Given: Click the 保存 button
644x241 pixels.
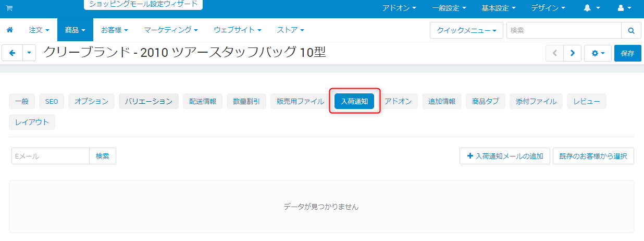Looking at the screenshot, I should (628, 53).
